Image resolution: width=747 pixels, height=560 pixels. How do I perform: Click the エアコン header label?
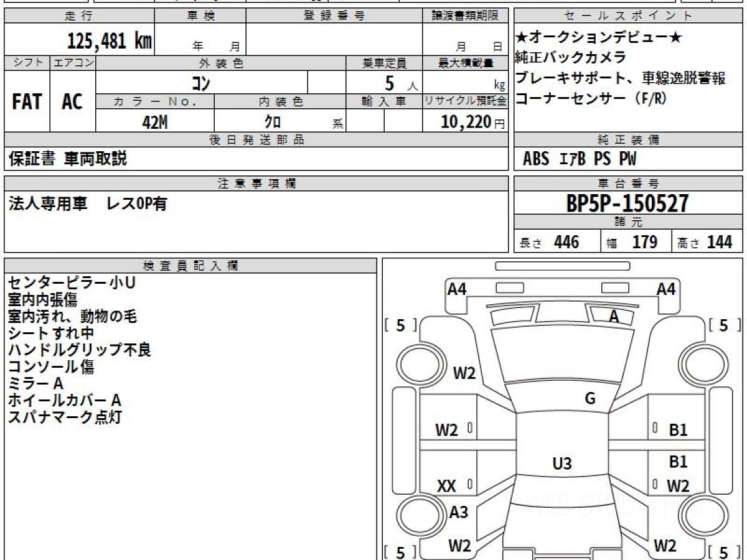(x=73, y=63)
